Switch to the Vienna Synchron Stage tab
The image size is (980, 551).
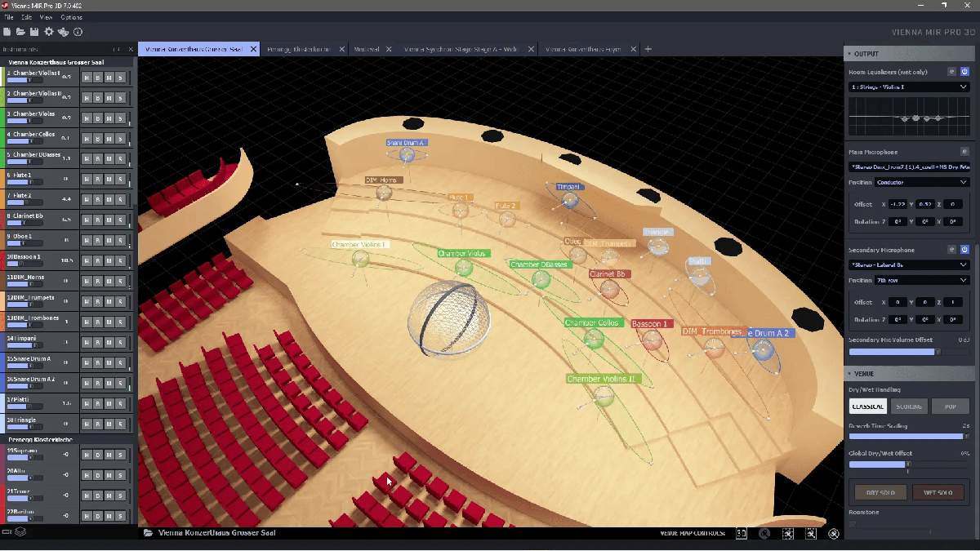(461, 50)
